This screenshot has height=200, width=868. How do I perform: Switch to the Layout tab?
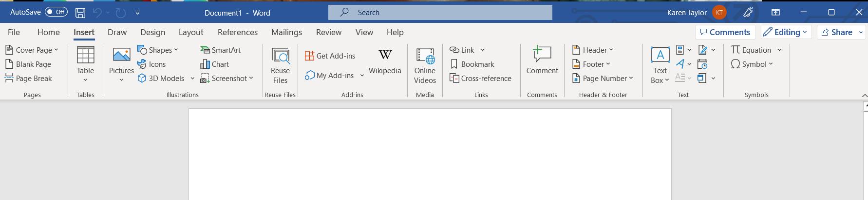[x=191, y=32]
